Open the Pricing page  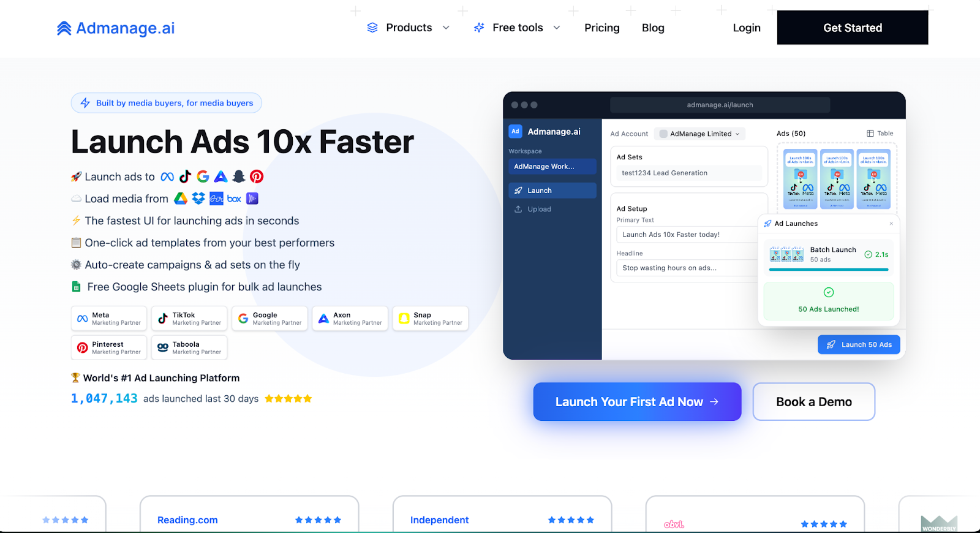click(601, 28)
